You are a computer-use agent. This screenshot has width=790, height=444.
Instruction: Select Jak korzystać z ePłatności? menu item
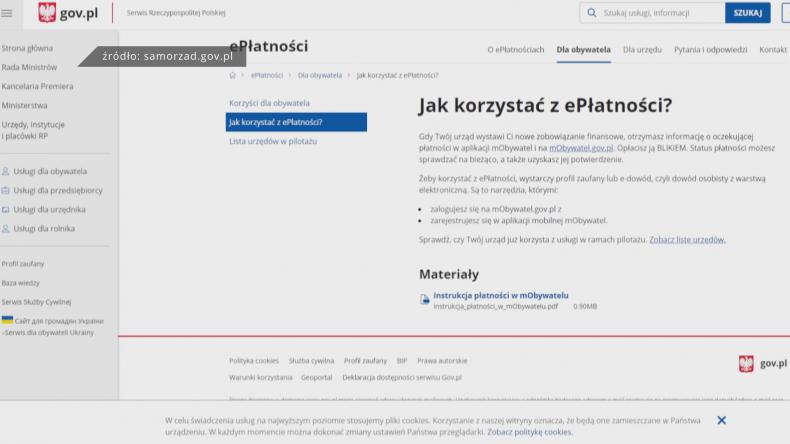pyautogui.click(x=296, y=122)
